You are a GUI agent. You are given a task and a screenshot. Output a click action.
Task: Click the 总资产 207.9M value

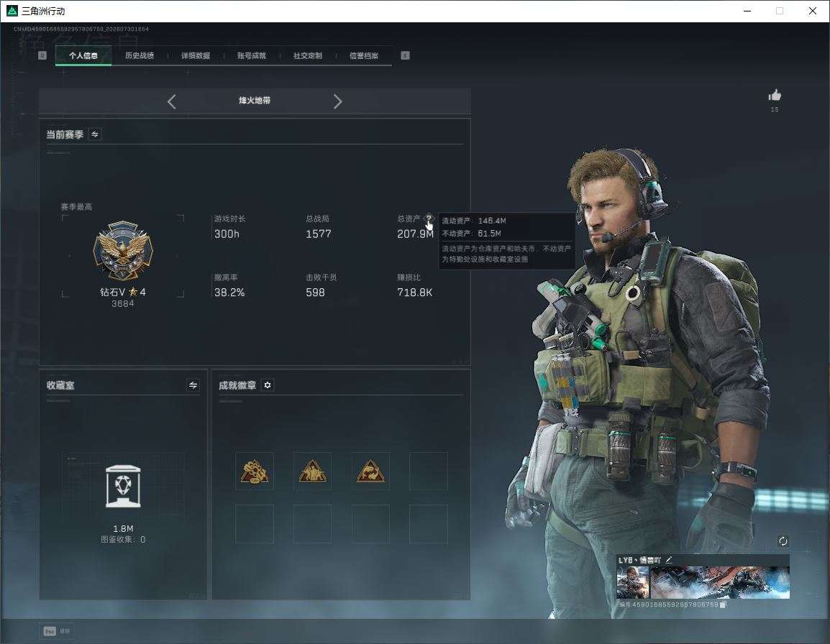[415, 234]
